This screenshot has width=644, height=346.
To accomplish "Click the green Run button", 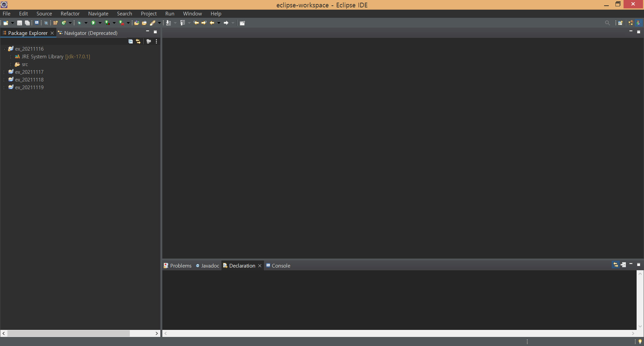I will [x=93, y=23].
